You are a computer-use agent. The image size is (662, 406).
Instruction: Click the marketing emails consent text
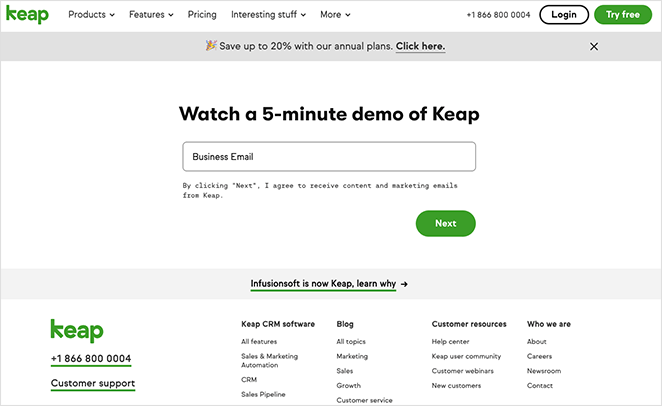320,190
